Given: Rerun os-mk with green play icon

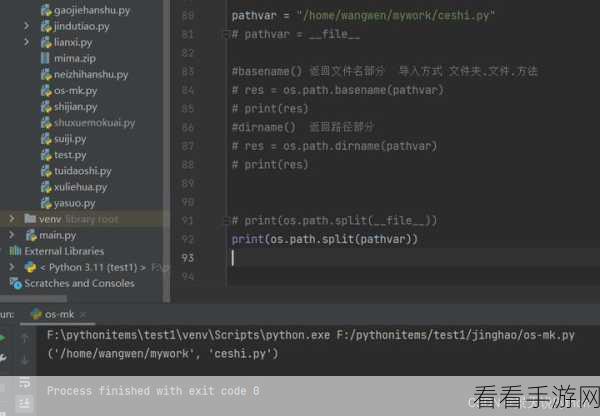Looking at the screenshot, I should click(x=2, y=338).
